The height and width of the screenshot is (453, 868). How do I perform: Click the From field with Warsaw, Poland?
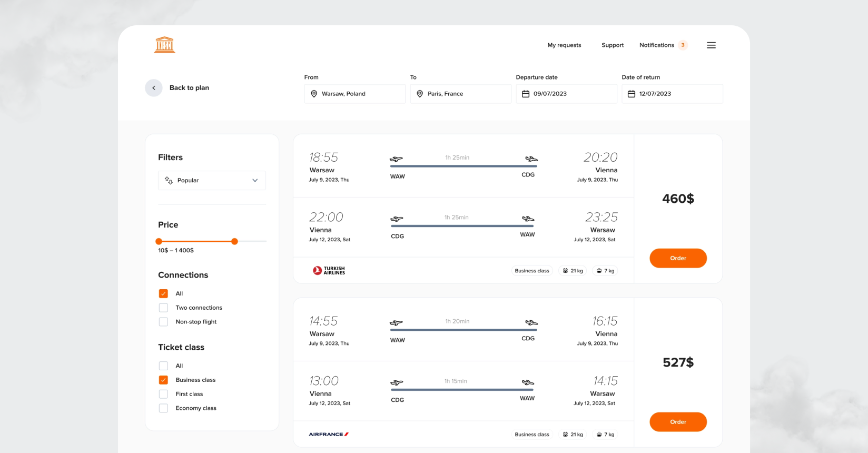point(355,94)
